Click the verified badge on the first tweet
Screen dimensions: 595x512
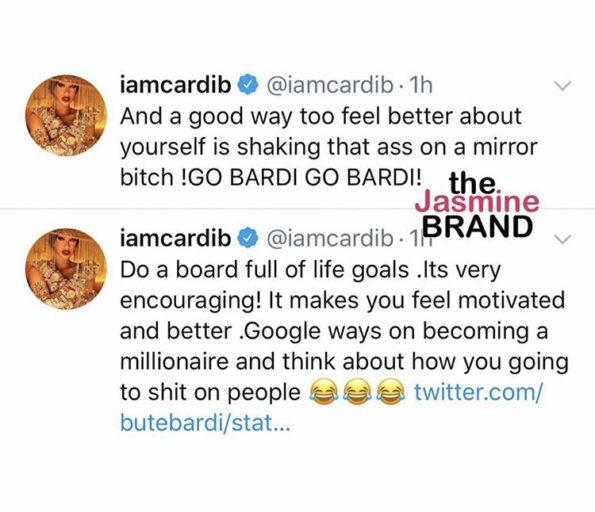point(248,86)
